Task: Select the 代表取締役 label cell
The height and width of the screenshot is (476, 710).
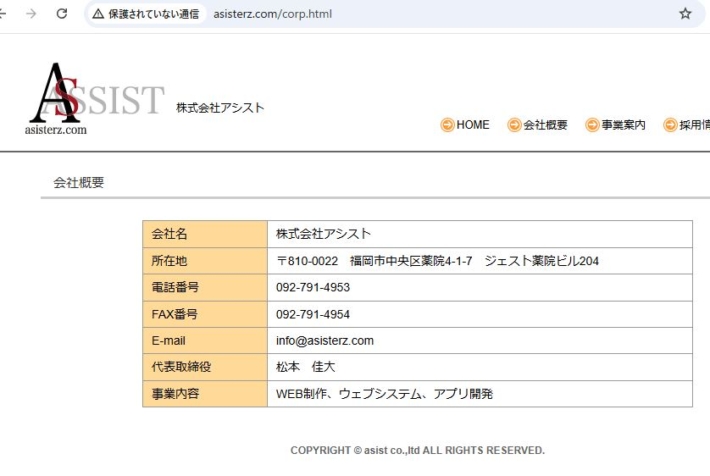Action: point(205,367)
